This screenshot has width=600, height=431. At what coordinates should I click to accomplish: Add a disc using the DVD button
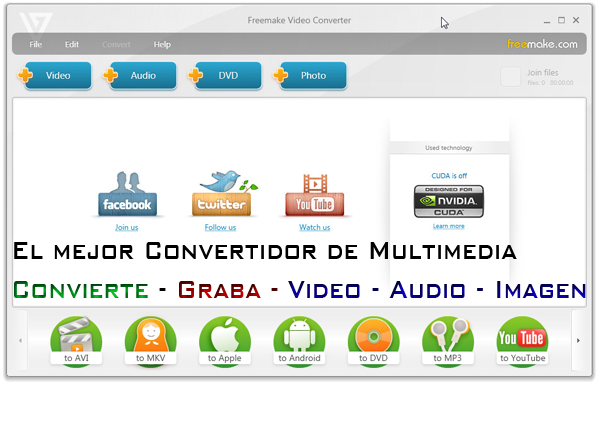tap(225, 75)
